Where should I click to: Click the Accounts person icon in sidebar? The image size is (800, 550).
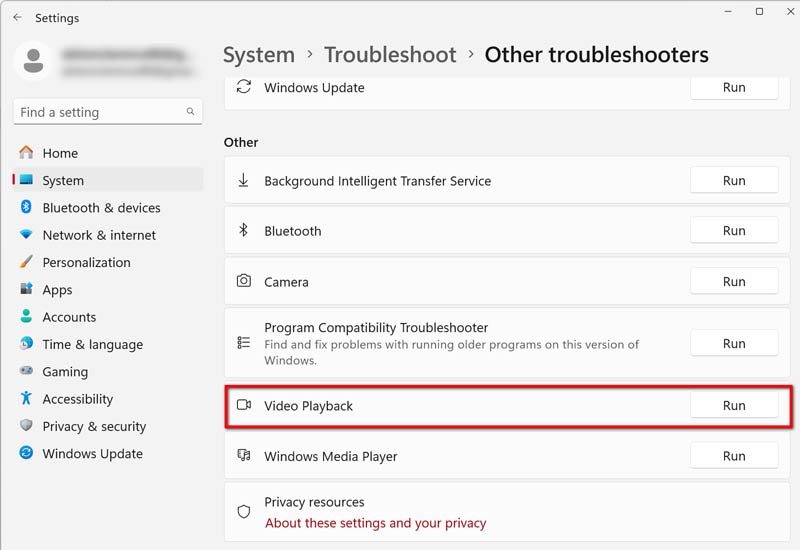[x=26, y=316]
